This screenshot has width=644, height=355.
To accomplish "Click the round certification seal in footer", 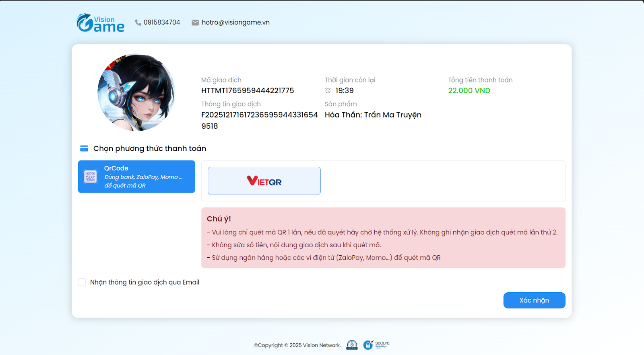I will 352,345.
